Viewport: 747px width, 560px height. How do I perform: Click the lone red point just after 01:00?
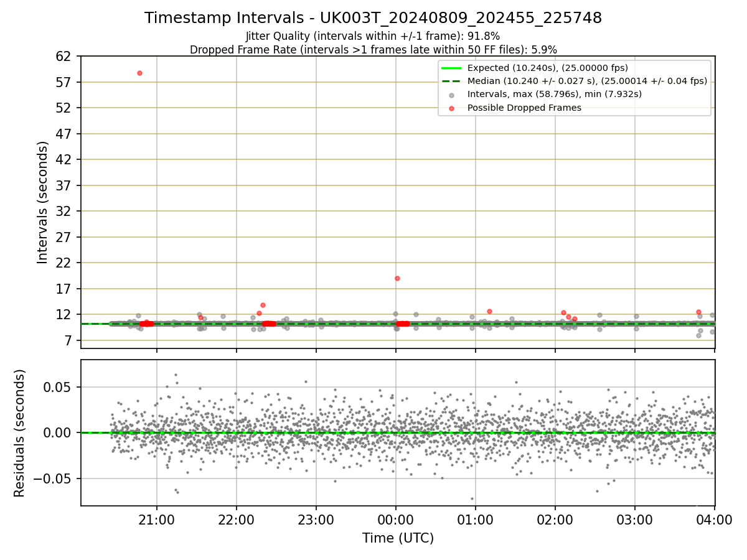pos(489,311)
